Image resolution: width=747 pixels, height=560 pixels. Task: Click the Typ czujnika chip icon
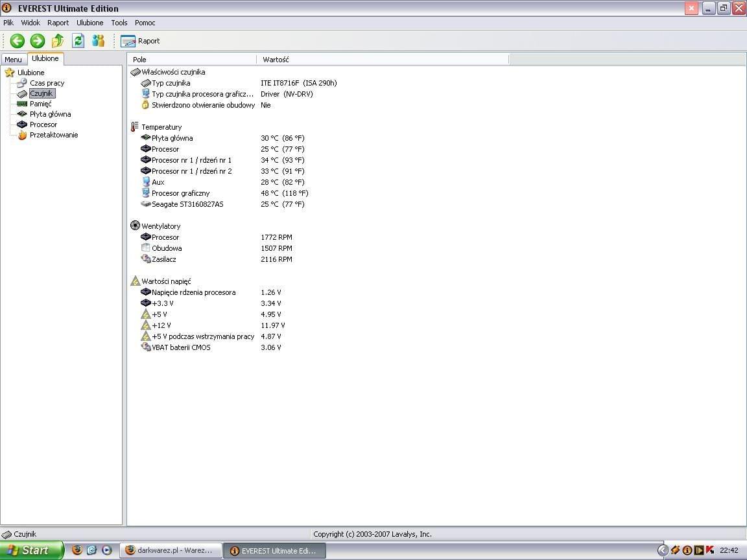click(146, 83)
